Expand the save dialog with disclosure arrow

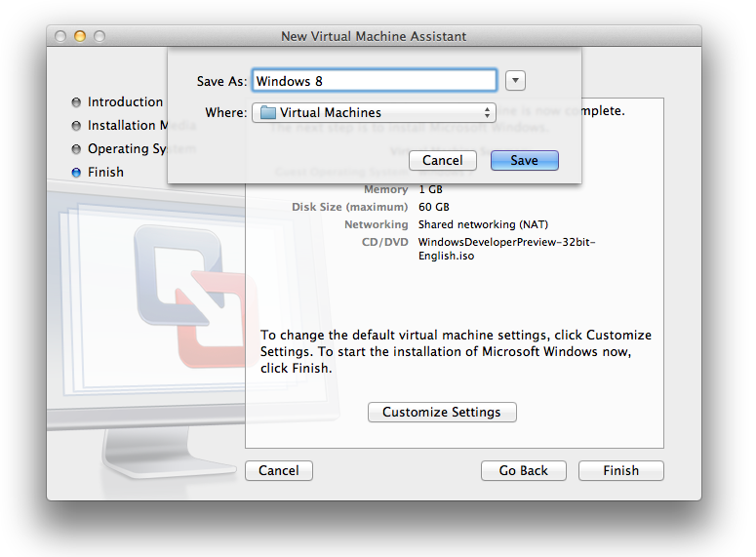[515, 80]
